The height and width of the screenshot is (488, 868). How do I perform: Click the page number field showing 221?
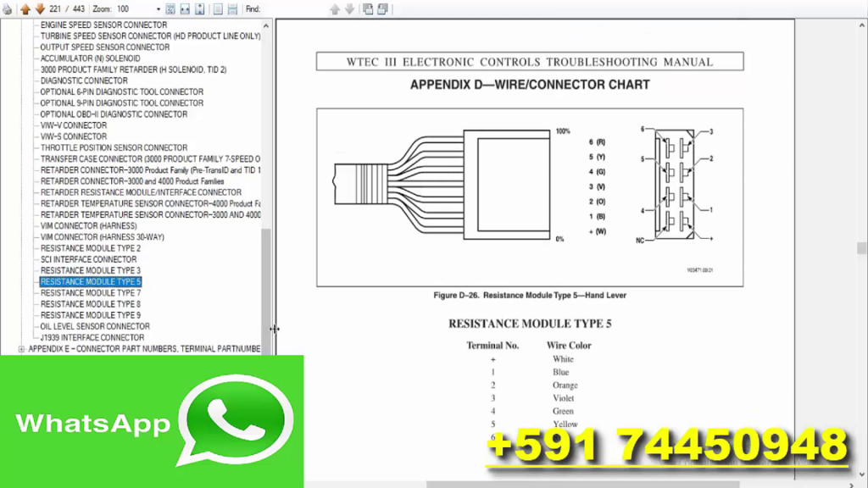[55, 9]
